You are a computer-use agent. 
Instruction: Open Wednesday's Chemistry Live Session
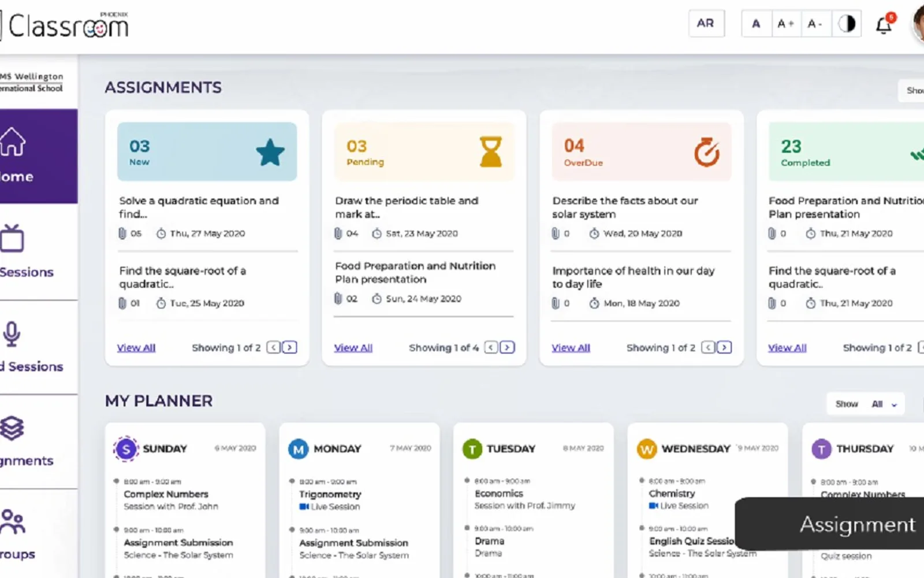pyautogui.click(x=679, y=499)
